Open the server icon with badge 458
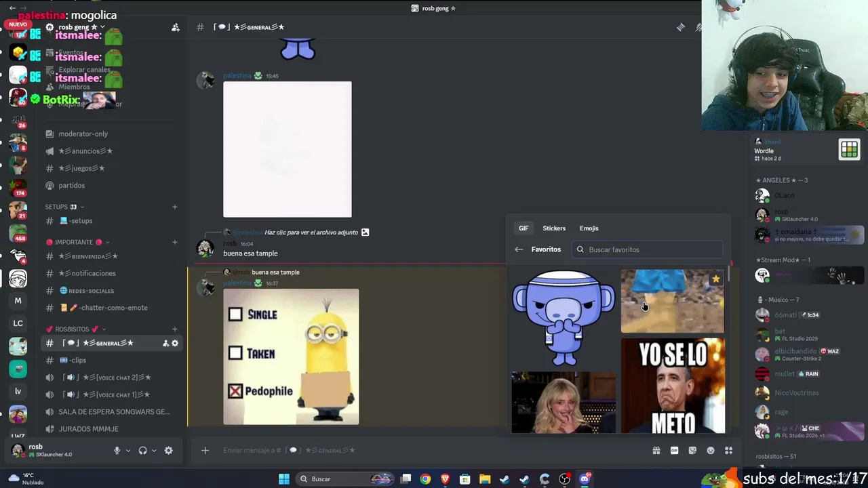 tap(18, 232)
